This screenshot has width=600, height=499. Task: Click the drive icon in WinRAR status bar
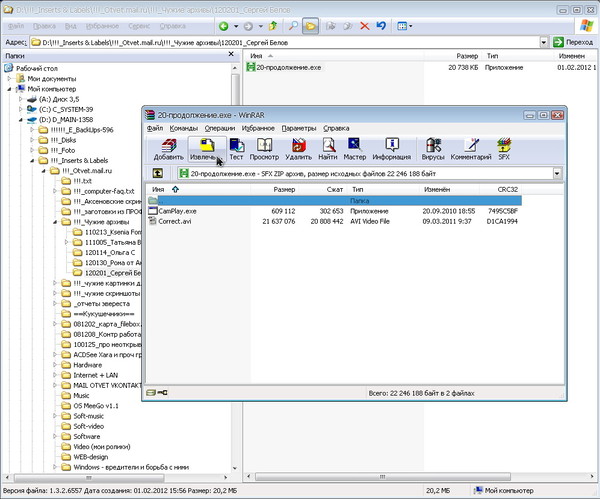tap(151, 393)
